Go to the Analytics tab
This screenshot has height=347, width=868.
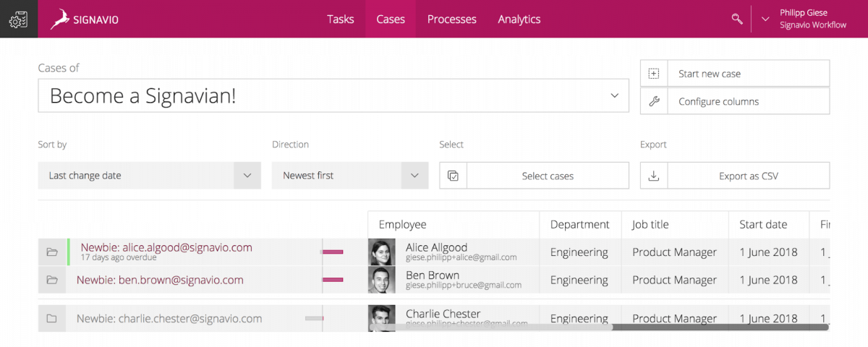click(x=519, y=20)
